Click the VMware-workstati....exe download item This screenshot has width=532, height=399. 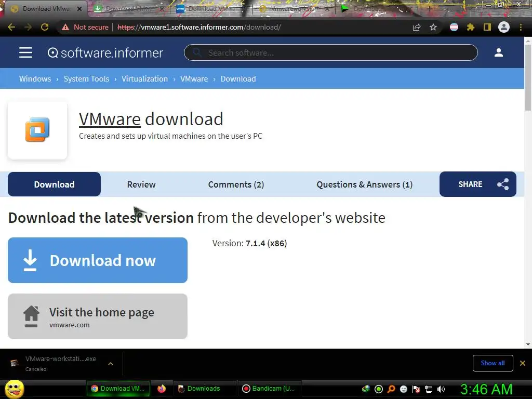(x=61, y=363)
